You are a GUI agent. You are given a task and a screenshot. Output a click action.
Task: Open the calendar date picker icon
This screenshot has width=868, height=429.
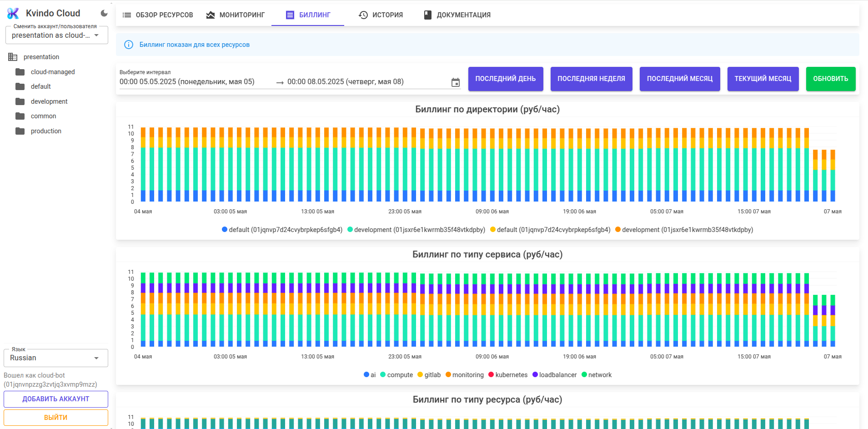(x=455, y=82)
